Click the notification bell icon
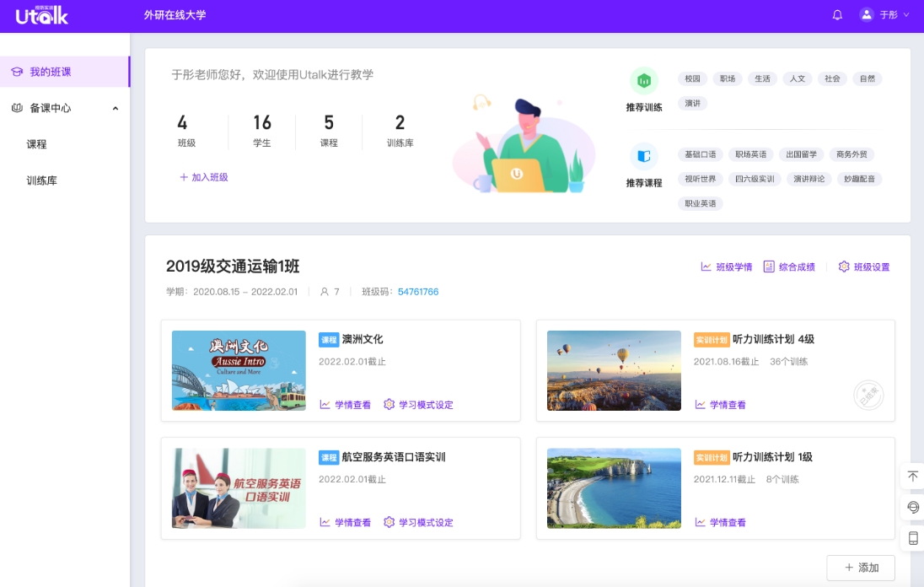 coord(837,15)
